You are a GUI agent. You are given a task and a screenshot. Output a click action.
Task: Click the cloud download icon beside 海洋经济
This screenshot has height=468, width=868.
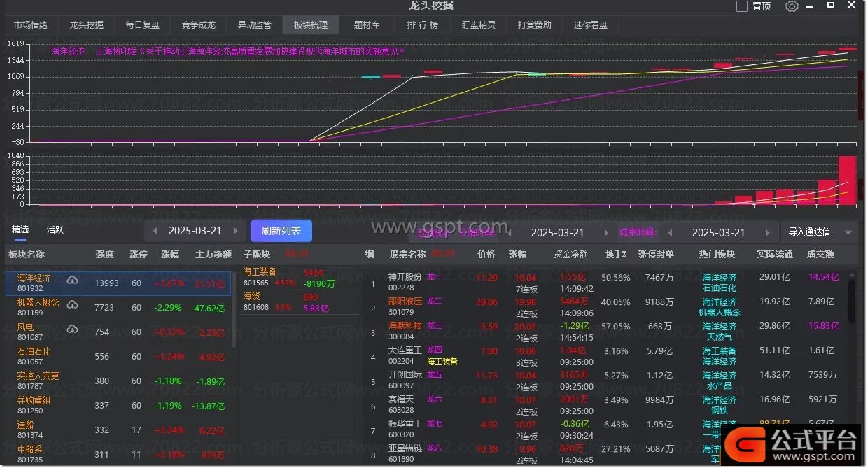(x=72, y=280)
